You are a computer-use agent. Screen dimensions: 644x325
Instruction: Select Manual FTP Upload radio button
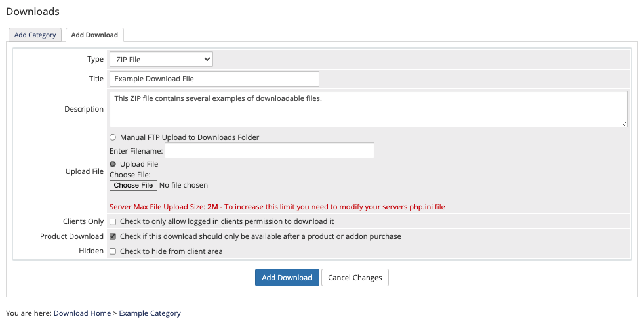point(113,137)
